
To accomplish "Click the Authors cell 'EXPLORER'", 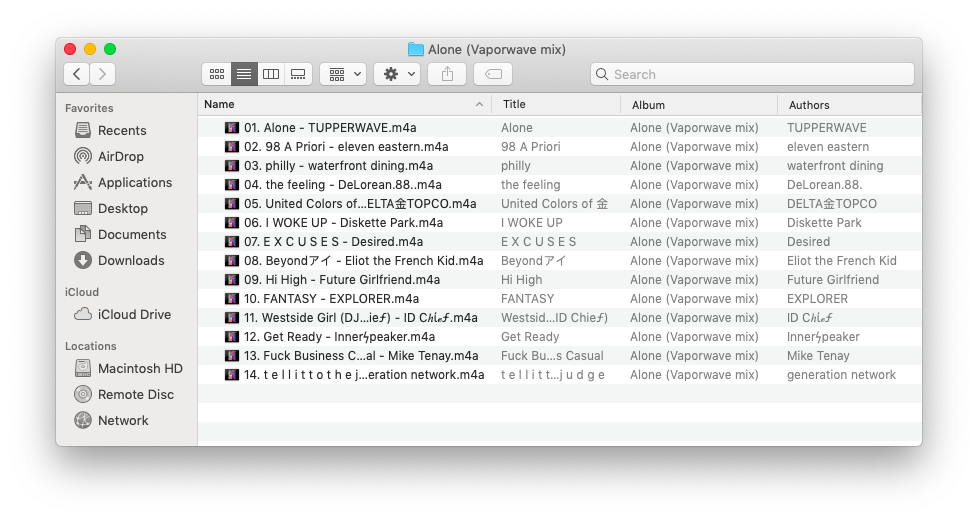I will pos(817,299).
